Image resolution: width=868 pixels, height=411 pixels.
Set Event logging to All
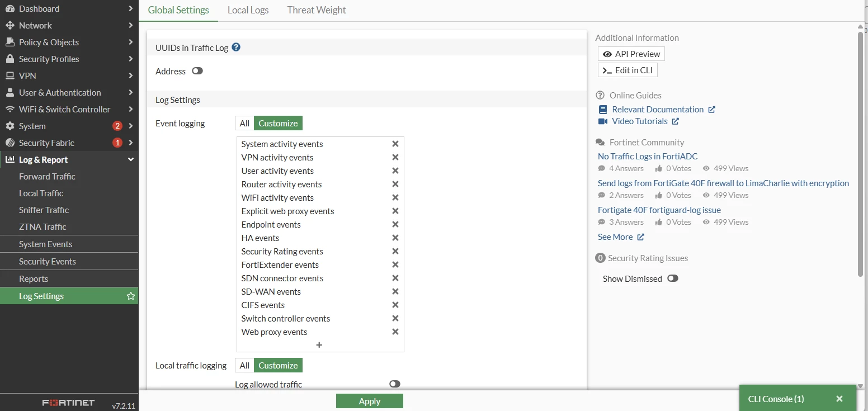244,123
